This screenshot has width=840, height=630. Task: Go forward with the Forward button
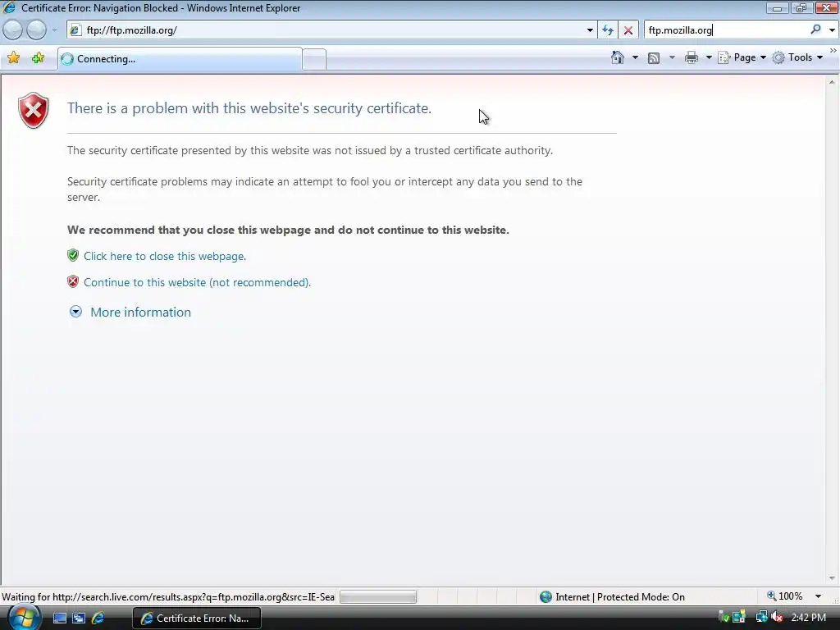click(x=36, y=30)
